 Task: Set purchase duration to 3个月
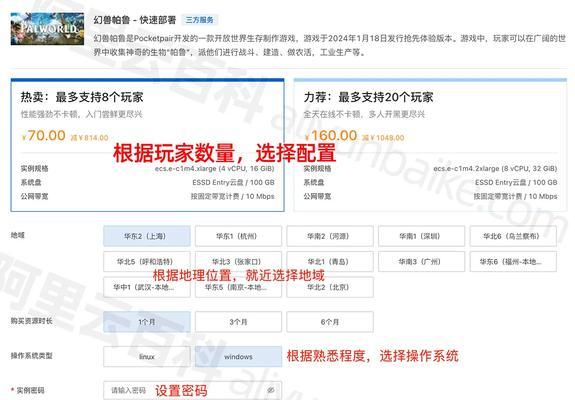[238, 322]
